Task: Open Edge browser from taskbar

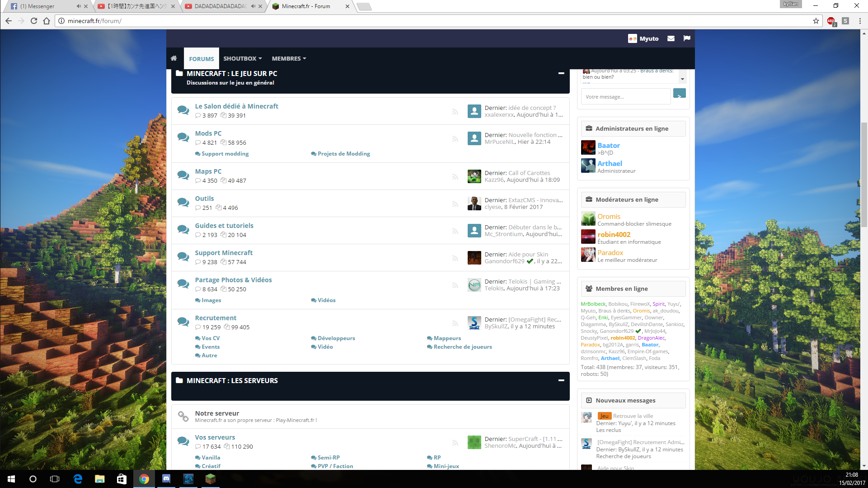Action: click(78, 479)
